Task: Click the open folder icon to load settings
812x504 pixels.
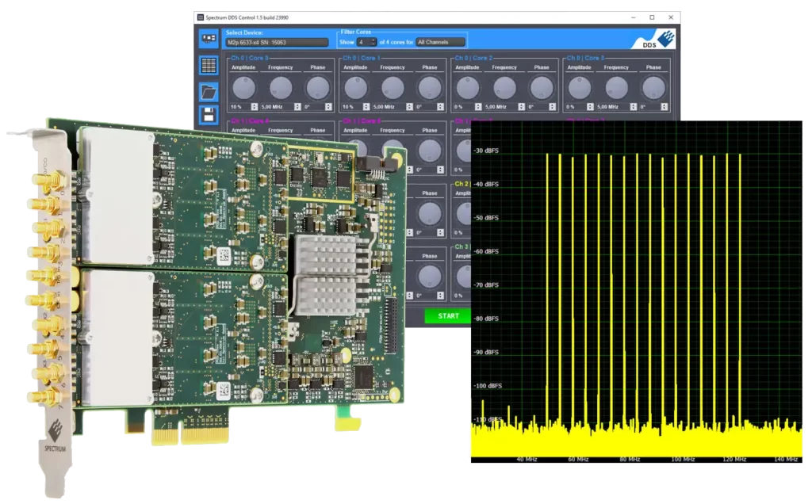Action: [209, 90]
